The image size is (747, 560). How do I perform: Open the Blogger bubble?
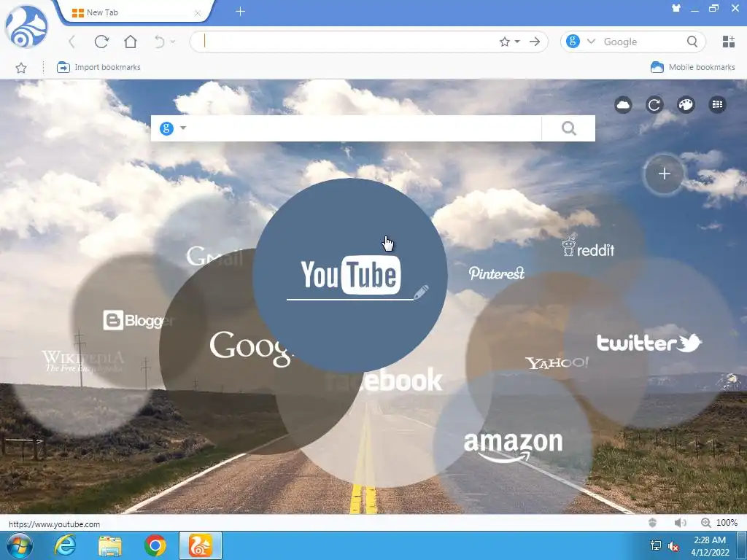click(139, 320)
